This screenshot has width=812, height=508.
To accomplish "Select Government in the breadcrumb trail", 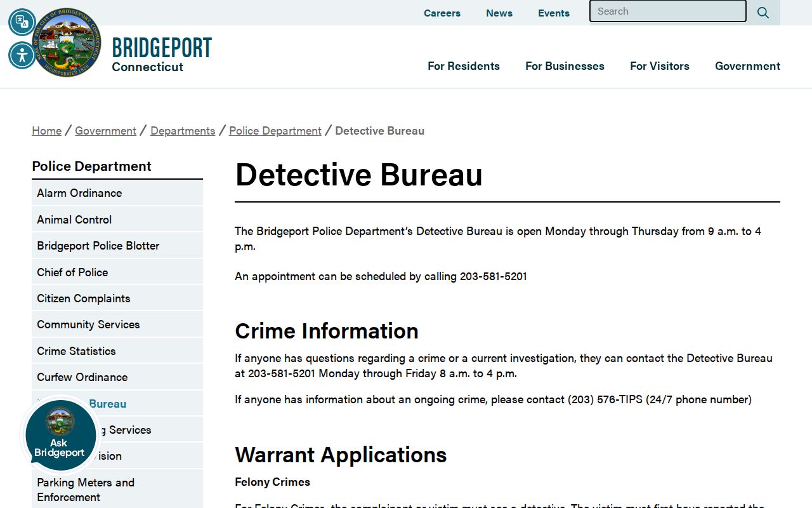I will click(x=105, y=131).
